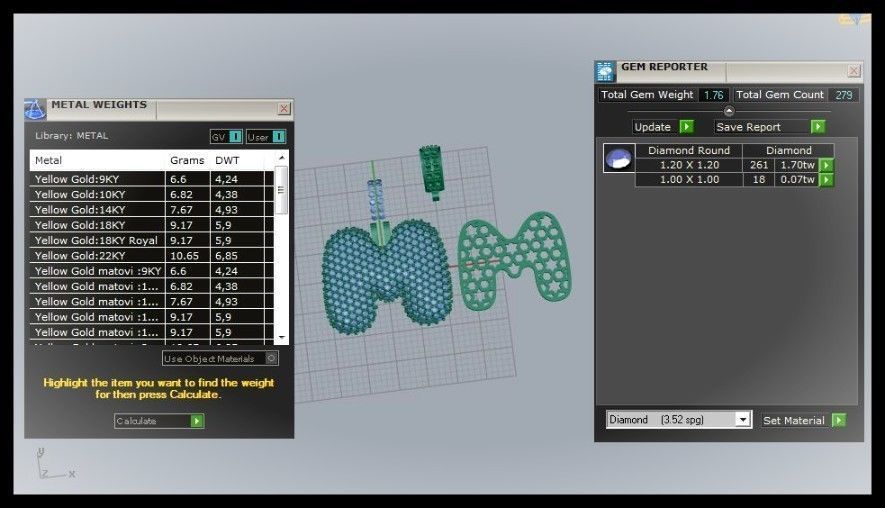
Task: Select the Yellow Gold:9KY row
Action: [152, 179]
